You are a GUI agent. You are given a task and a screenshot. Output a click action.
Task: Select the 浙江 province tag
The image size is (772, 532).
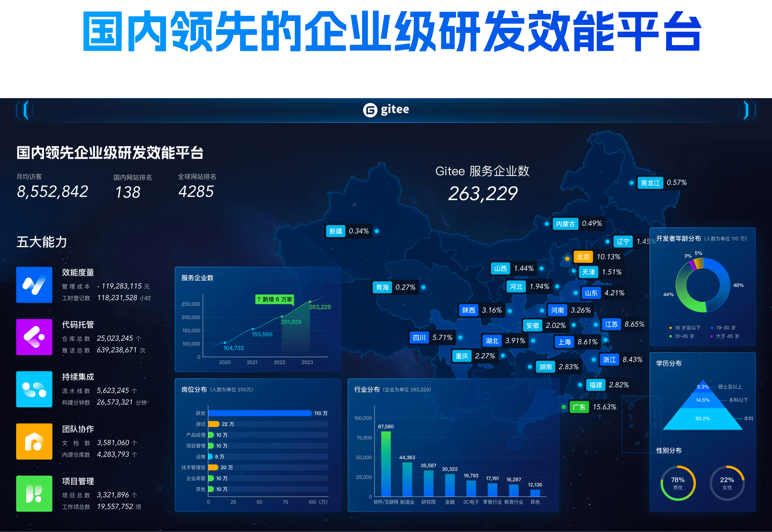click(609, 360)
